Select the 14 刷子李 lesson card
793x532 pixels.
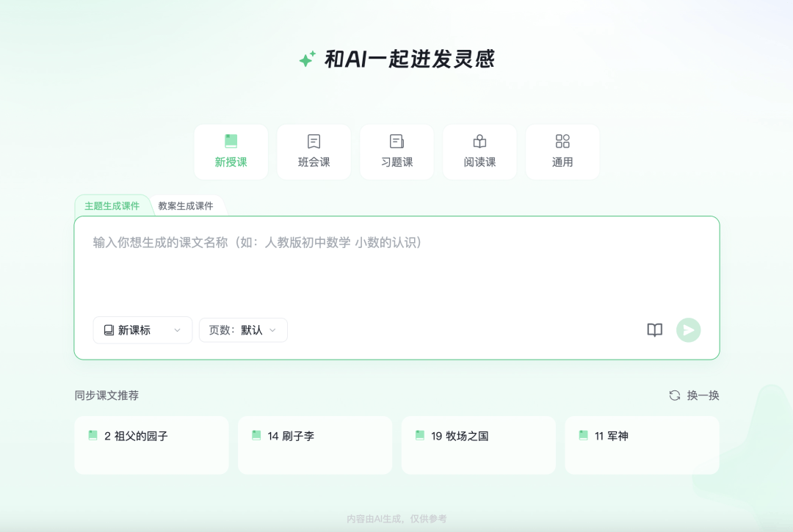point(314,445)
